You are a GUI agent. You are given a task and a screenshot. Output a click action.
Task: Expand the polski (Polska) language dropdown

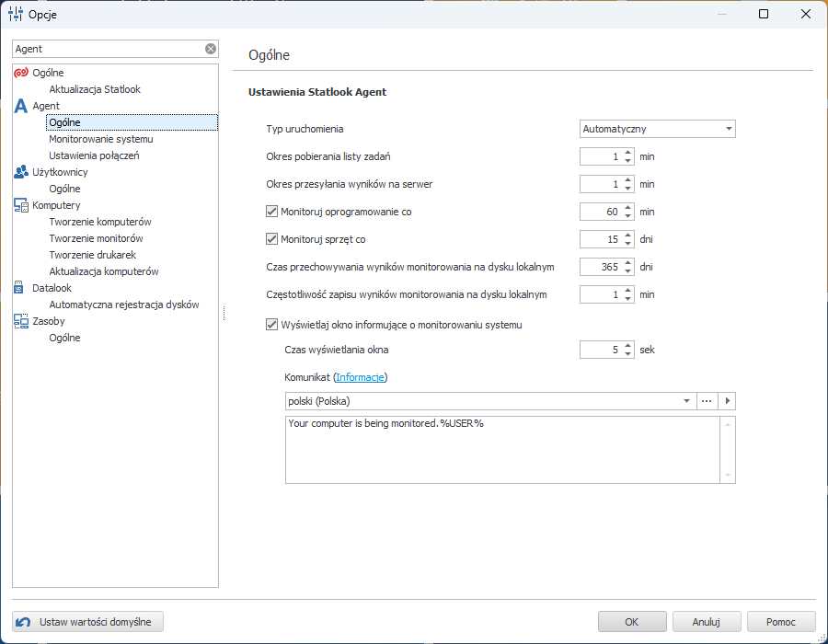(687, 401)
